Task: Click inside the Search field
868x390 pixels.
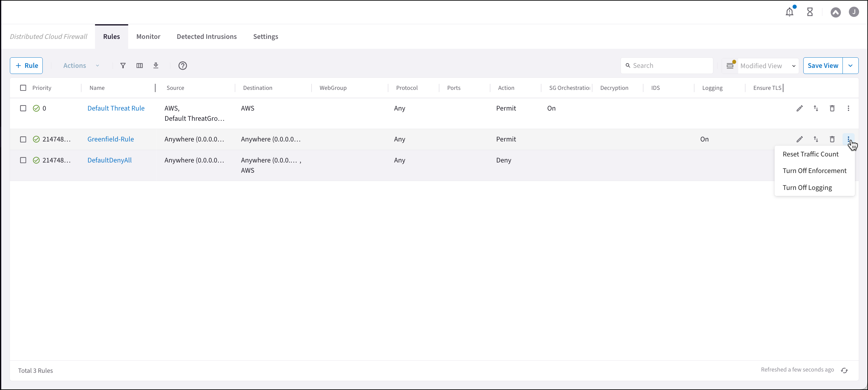Action: (x=667, y=65)
